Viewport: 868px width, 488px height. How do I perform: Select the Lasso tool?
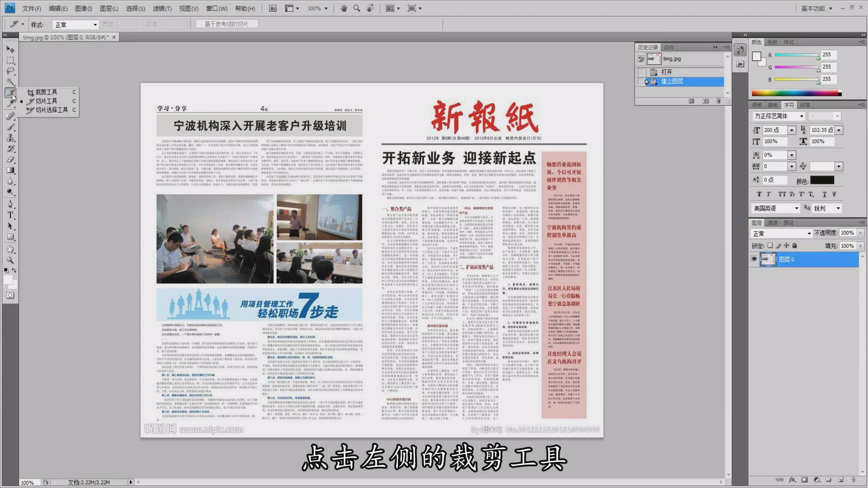point(10,71)
